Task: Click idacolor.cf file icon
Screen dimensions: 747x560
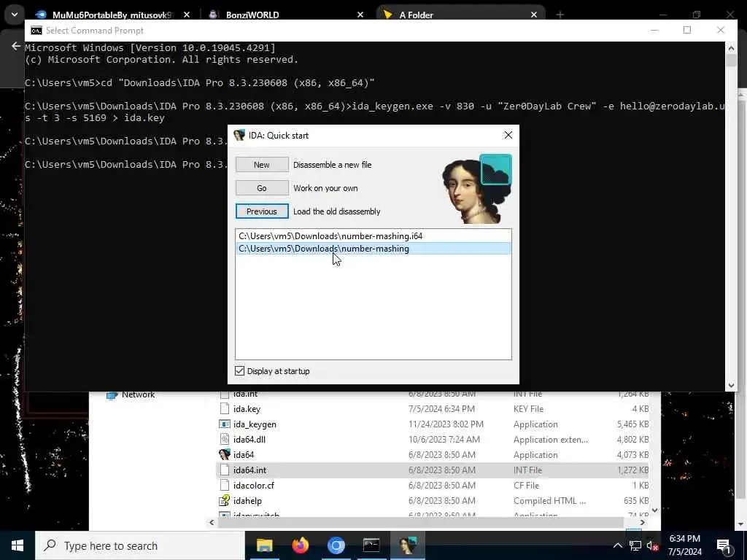Action: (225, 485)
